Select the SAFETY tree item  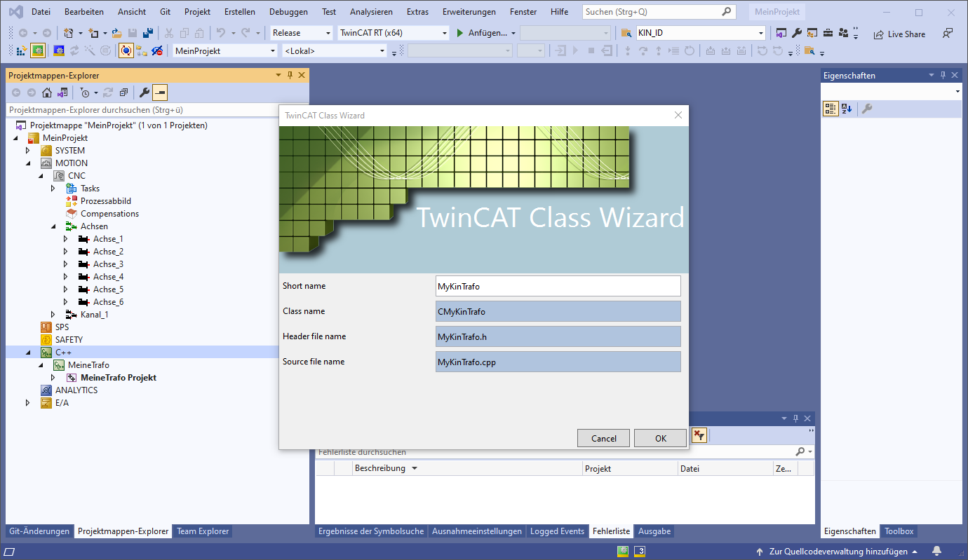click(69, 340)
